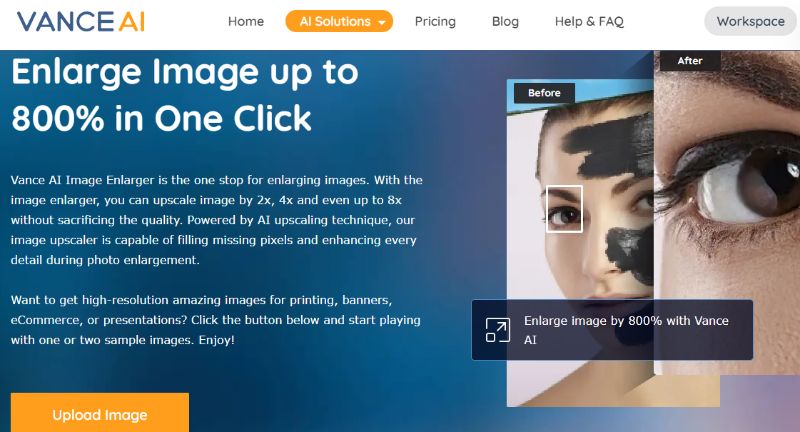Click the Workspace button
Screen dimensions: 800x432
tap(751, 21)
